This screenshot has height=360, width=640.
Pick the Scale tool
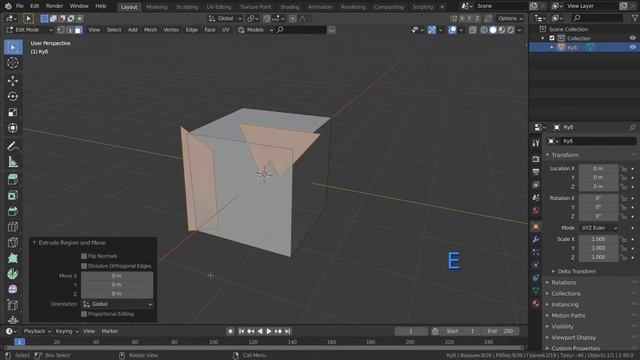click(13, 112)
